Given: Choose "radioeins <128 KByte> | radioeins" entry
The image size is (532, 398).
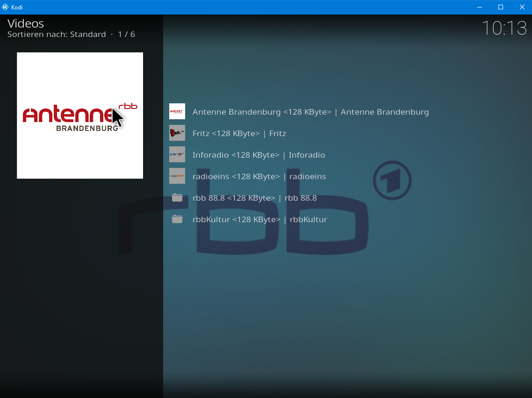Looking at the screenshot, I should click(259, 176).
